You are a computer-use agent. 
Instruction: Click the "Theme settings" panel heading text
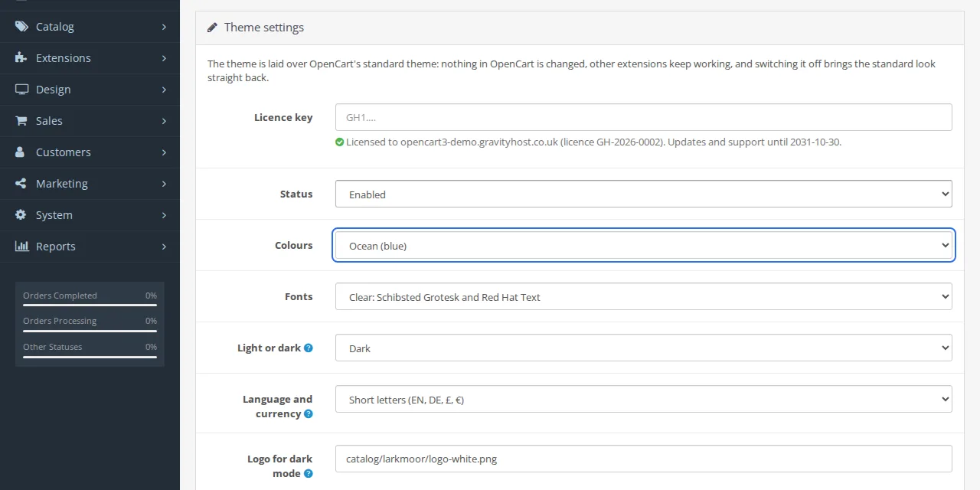[x=264, y=28]
